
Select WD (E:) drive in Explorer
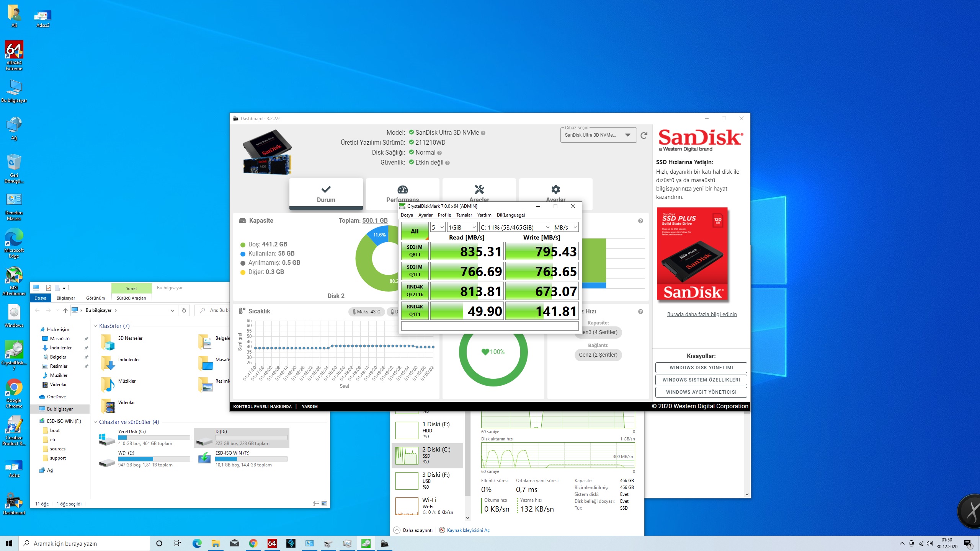[x=145, y=459]
